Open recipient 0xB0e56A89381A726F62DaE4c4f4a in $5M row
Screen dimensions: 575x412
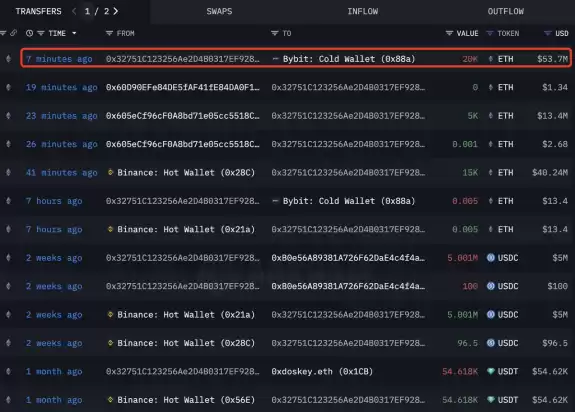(x=348, y=258)
